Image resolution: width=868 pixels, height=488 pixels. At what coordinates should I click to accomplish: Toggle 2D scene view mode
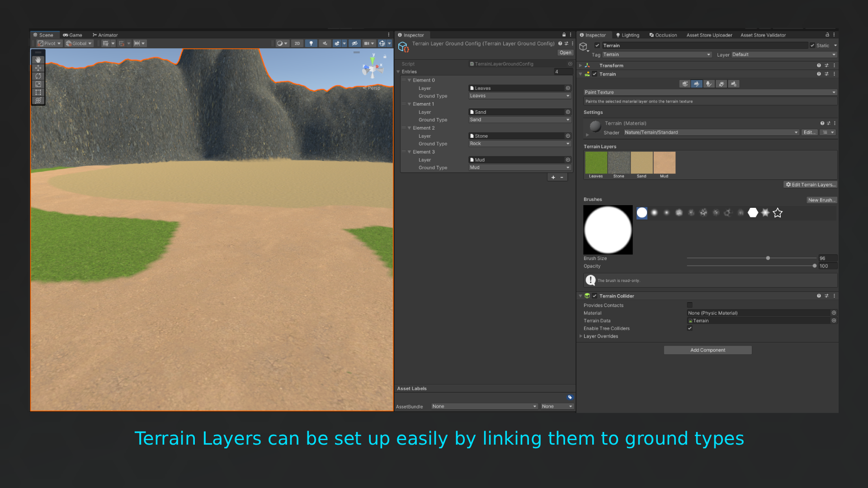297,43
